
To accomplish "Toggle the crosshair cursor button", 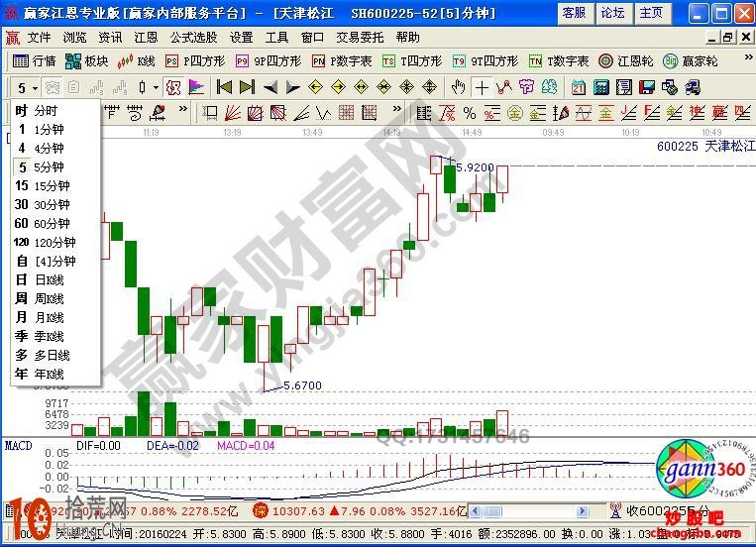I will (x=482, y=87).
